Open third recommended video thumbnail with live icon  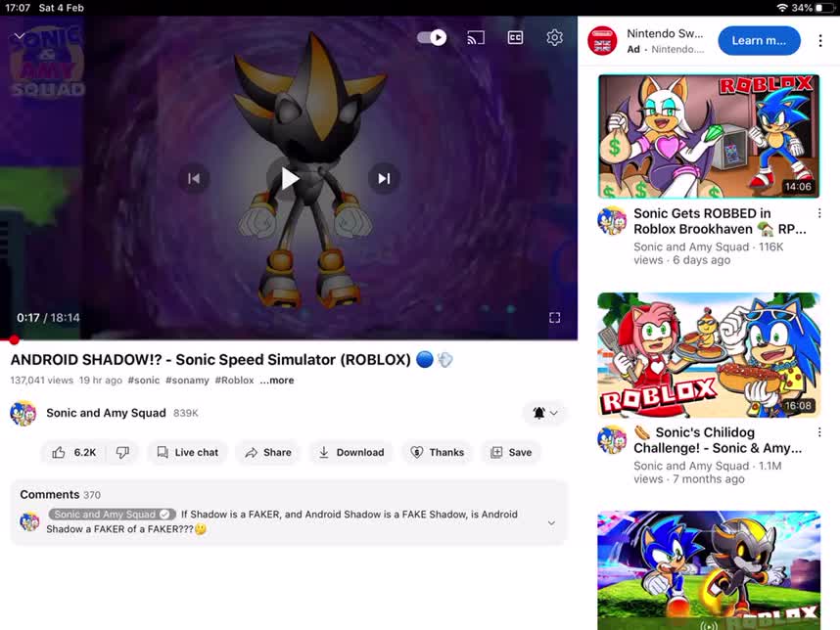pos(709,570)
